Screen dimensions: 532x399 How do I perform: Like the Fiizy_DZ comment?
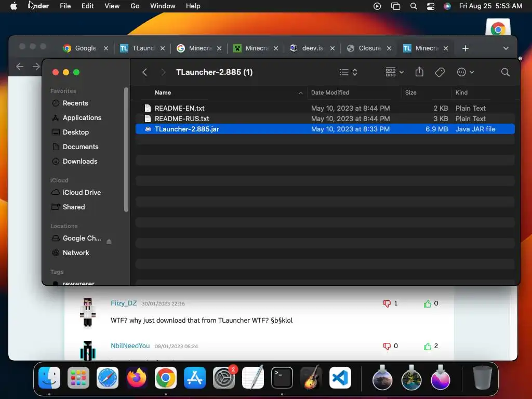coord(428,303)
